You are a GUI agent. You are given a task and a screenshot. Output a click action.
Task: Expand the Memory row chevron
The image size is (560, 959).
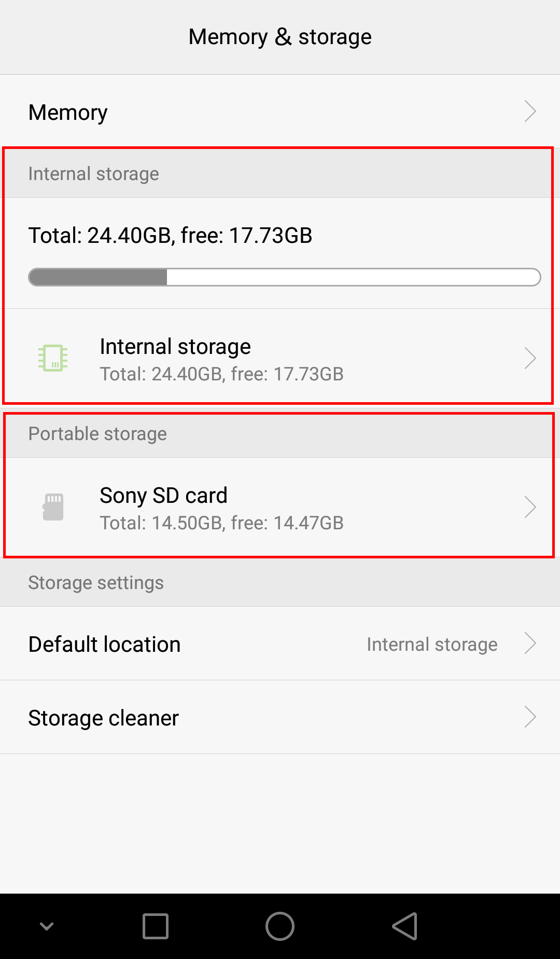point(530,111)
